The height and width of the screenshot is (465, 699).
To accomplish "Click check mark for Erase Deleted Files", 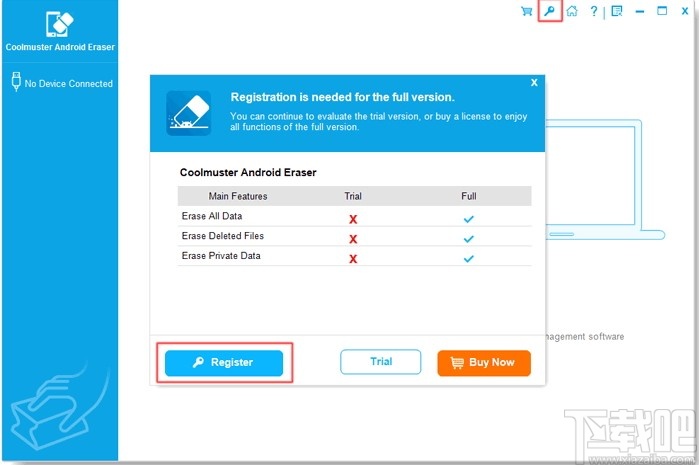I will coord(469,239).
